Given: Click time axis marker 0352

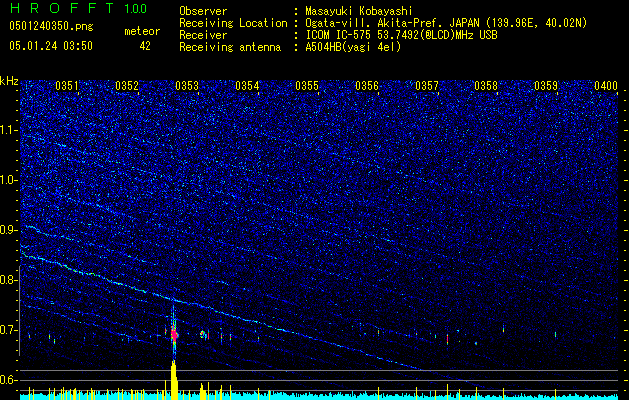Looking at the screenshot, I should (x=127, y=86).
